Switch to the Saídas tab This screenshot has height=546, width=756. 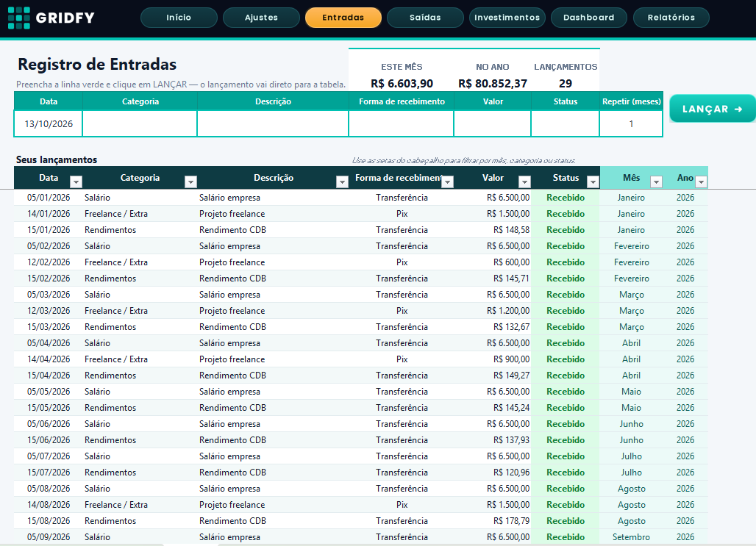click(x=425, y=18)
